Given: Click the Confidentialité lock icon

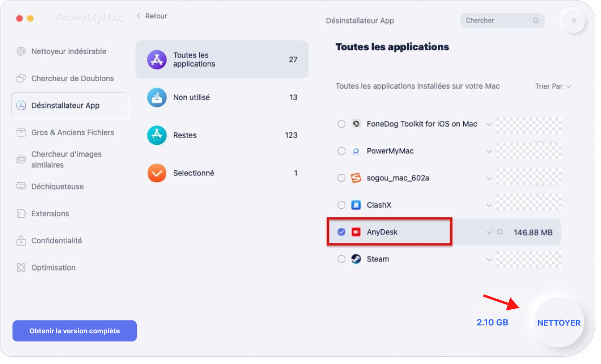Looking at the screenshot, I should [x=21, y=240].
